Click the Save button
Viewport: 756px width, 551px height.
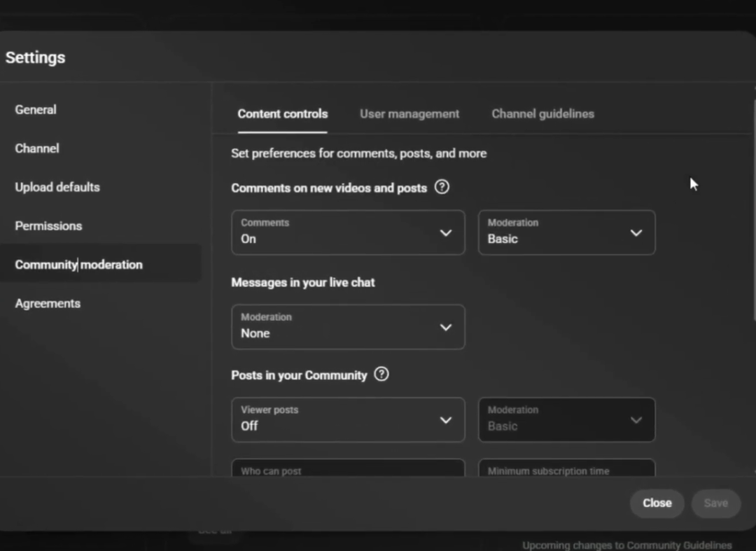(x=715, y=503)
